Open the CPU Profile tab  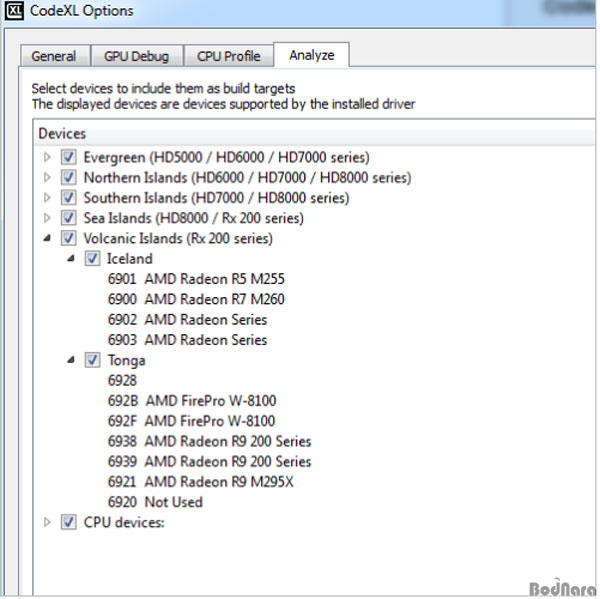(228, 56)
